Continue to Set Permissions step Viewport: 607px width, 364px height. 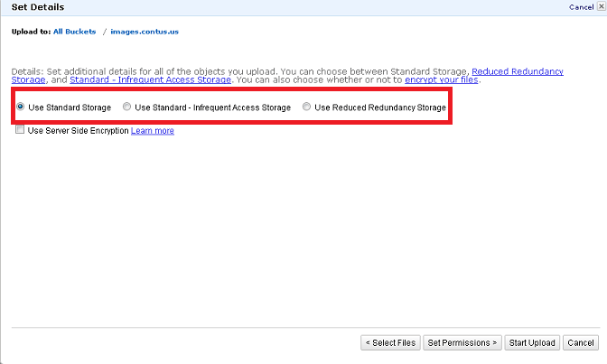[x=462, y=342]
